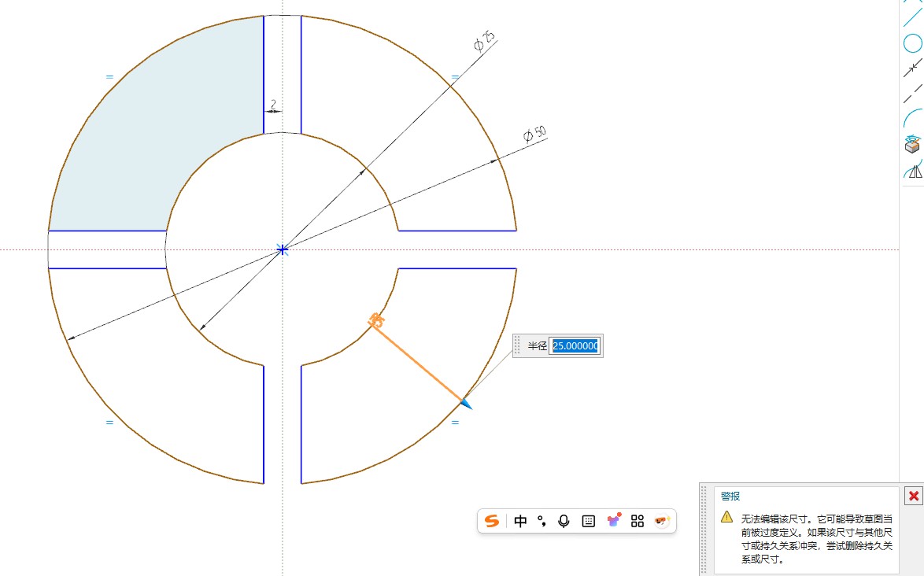Image resolution: width=924 pixels, height=576 pixels.
Task: Open the soft keyboard icon
Action: [588, 521]
